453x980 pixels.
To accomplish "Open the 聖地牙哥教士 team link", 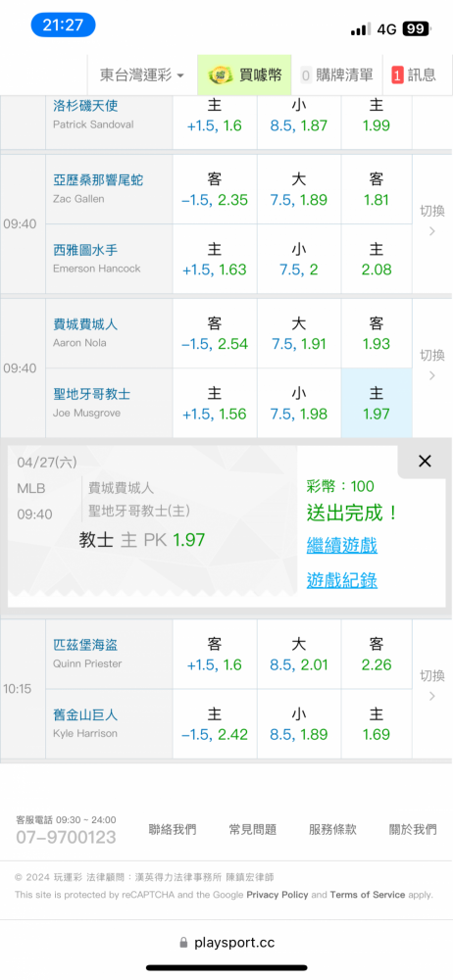I will pos(92,394).
